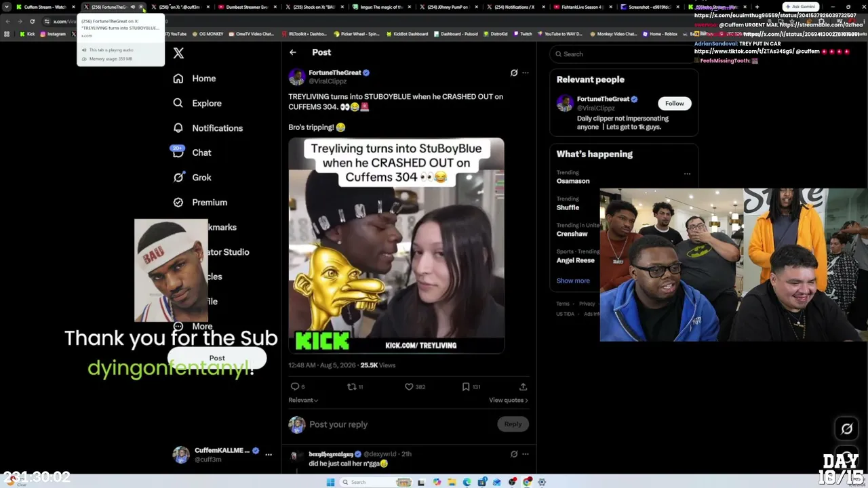Open the Windows Start menu
Screen dimensions: 868x488
[x=330, y=482]
